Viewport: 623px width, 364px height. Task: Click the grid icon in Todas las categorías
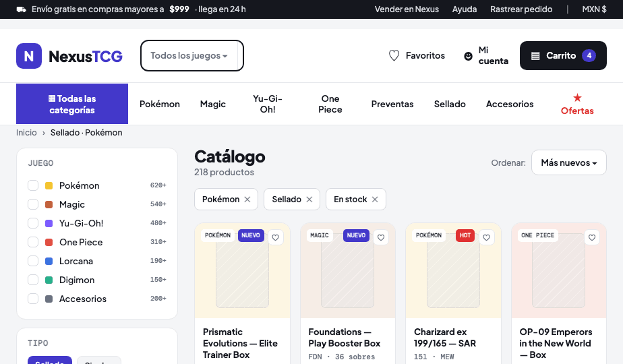pos(52,98)
